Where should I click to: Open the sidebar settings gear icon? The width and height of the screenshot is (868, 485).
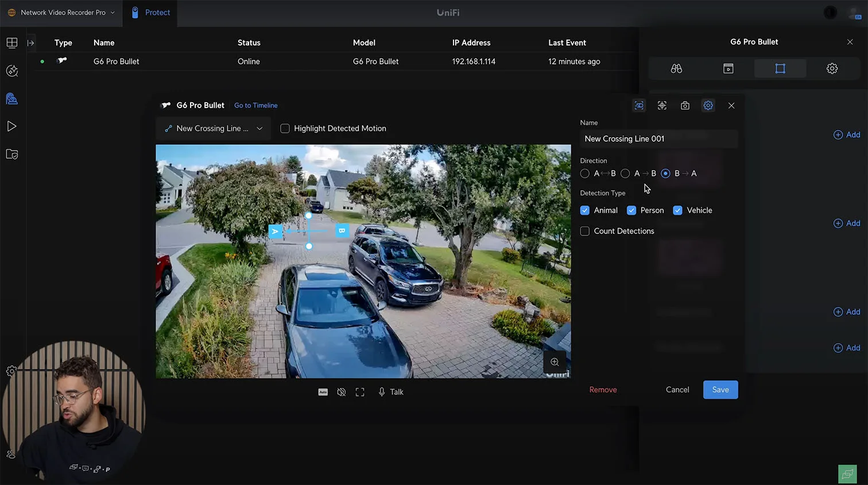tap(11, 371)
